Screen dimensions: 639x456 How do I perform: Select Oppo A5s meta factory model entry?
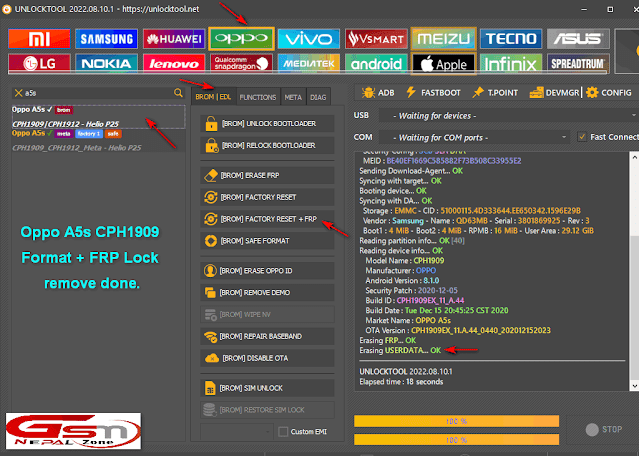pyautogui.click(x=98, y=140)
